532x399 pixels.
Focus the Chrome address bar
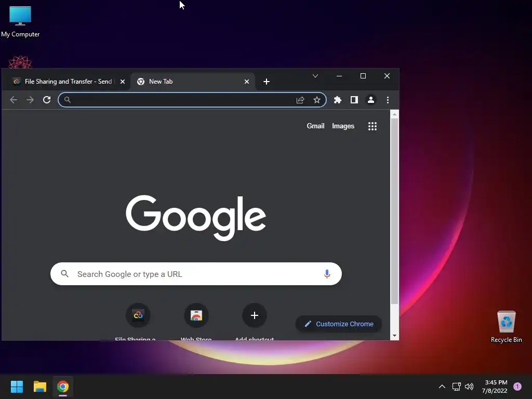192,100
